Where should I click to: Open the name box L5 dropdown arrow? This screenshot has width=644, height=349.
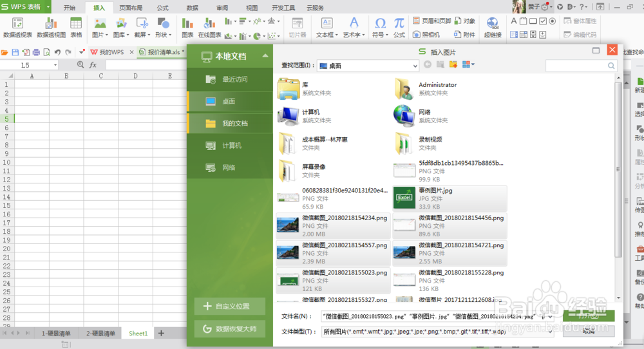55,65
